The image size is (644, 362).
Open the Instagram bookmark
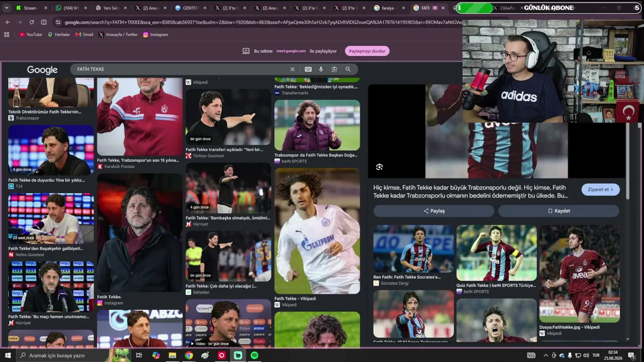click(155, 35)
